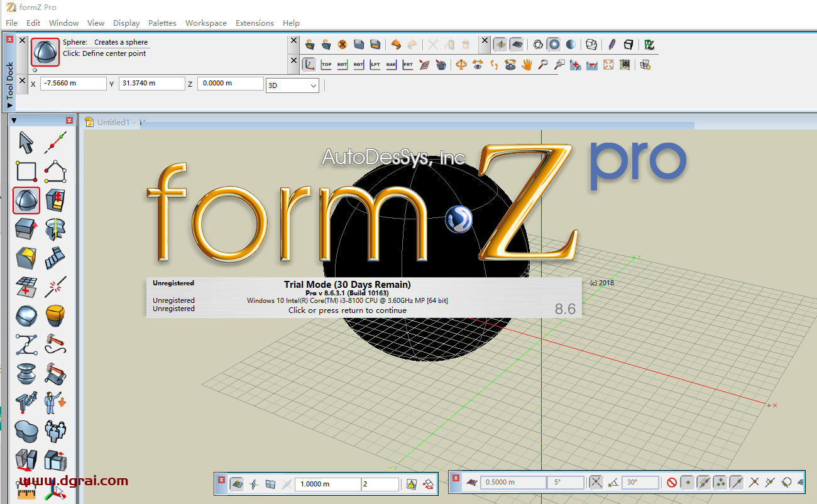Toggle full shaded sphere display mode
The height and width of the screenshot is (504, 817).
pos(571,45)
